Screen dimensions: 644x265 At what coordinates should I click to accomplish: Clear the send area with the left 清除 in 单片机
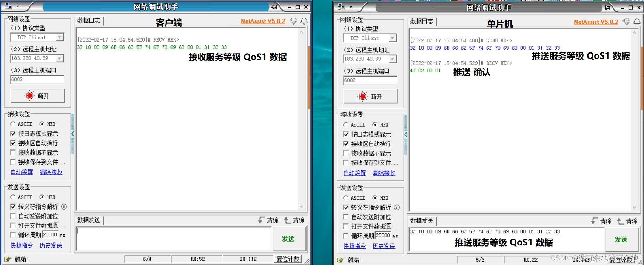(601, 221)
